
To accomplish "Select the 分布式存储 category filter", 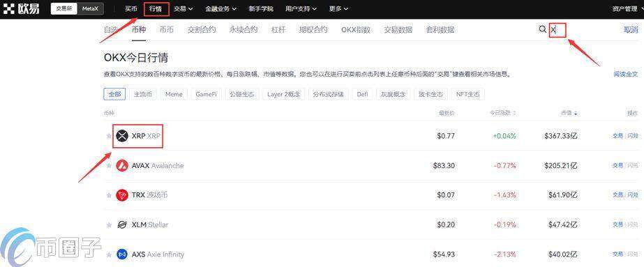I will click(x=328, y=94).
